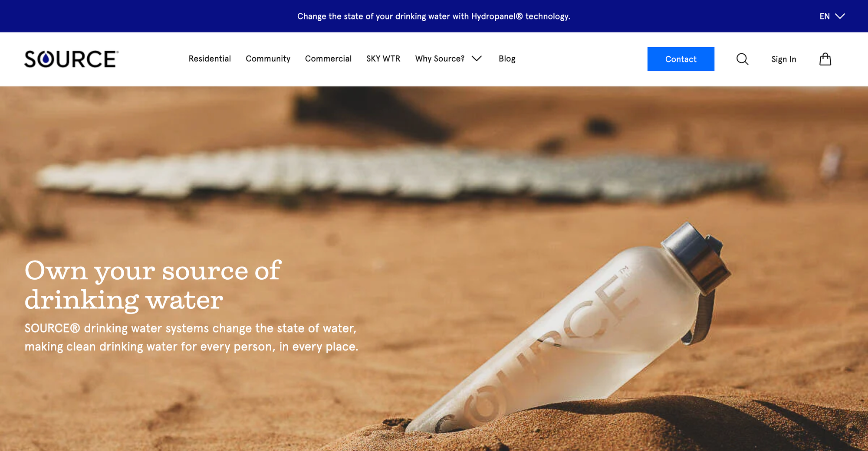The width and height of the screenshot is (868, 451).
Task: Expand the Why Source? chevron arrow
Action: tap(477, 59)
